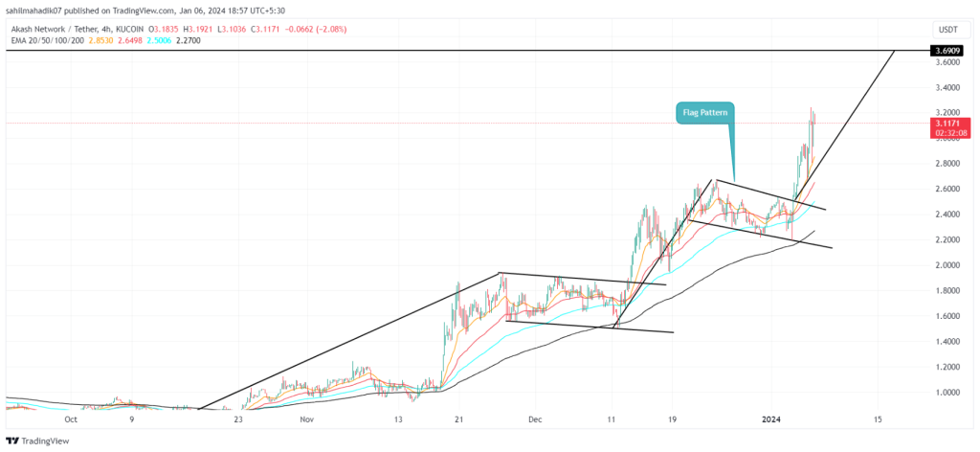The image size is (980, 452).
Task: Select the 3.6909 price level label
Action: [950, 50]
